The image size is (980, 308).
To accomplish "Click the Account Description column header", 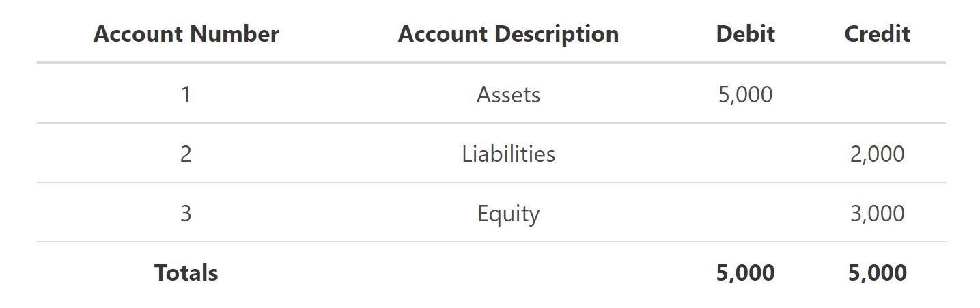I will (x=508, y=34).
